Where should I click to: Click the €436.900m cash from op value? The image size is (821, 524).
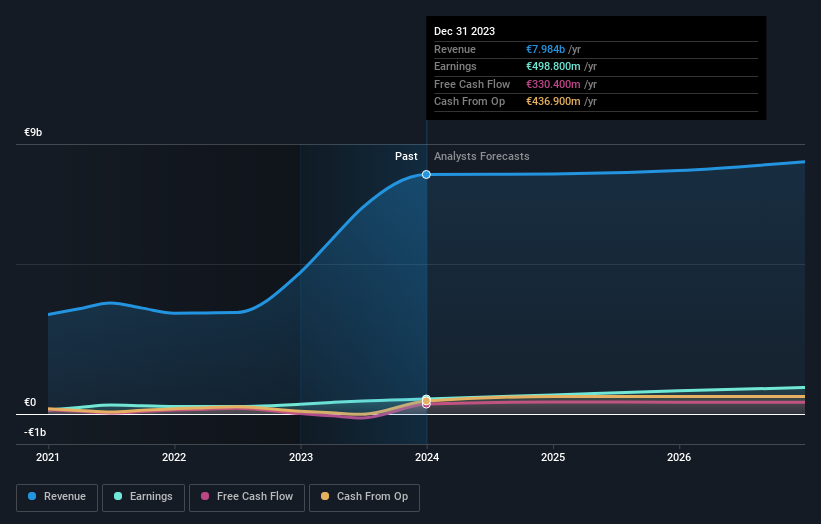[553, 102]
